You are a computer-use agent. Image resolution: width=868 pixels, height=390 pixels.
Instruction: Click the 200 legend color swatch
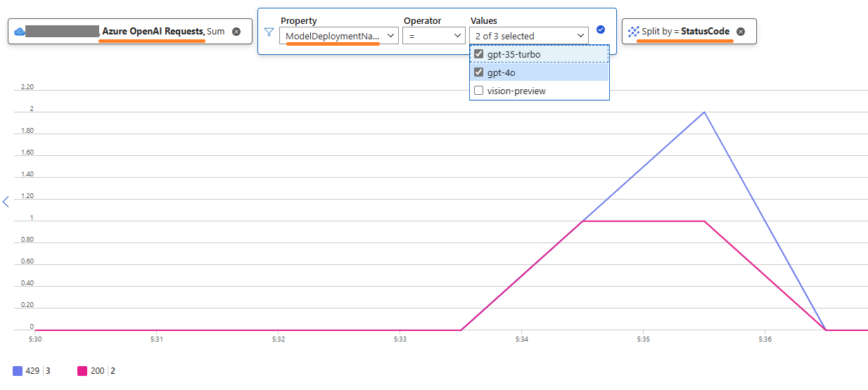pos(82,370)
